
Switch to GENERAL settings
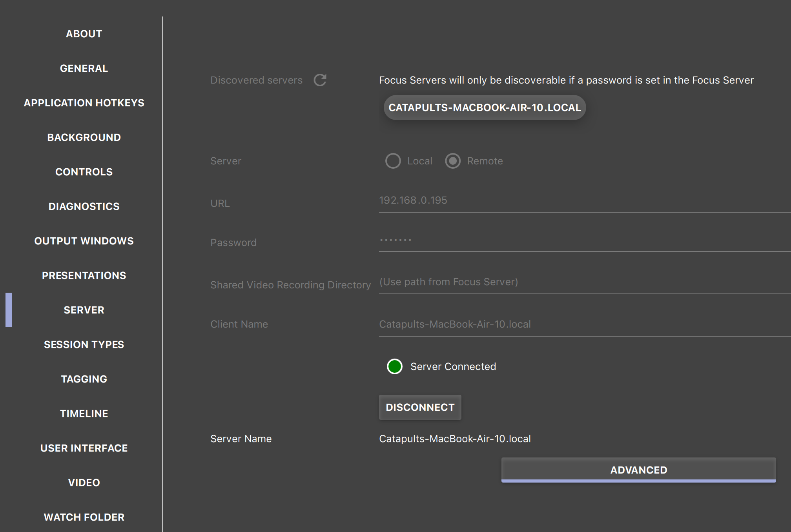point(84,68)
